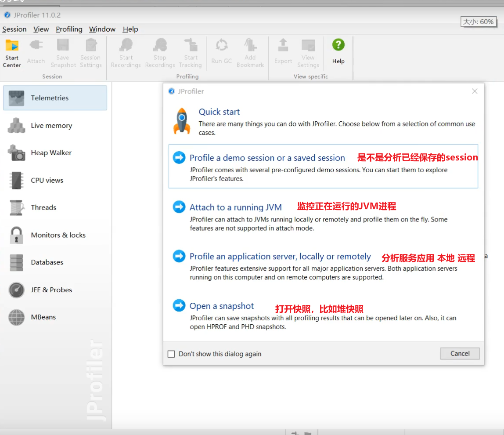Open the CPU views section
Image resolution: width=504 pixels, height=435 pixels.
click(55, 180)
